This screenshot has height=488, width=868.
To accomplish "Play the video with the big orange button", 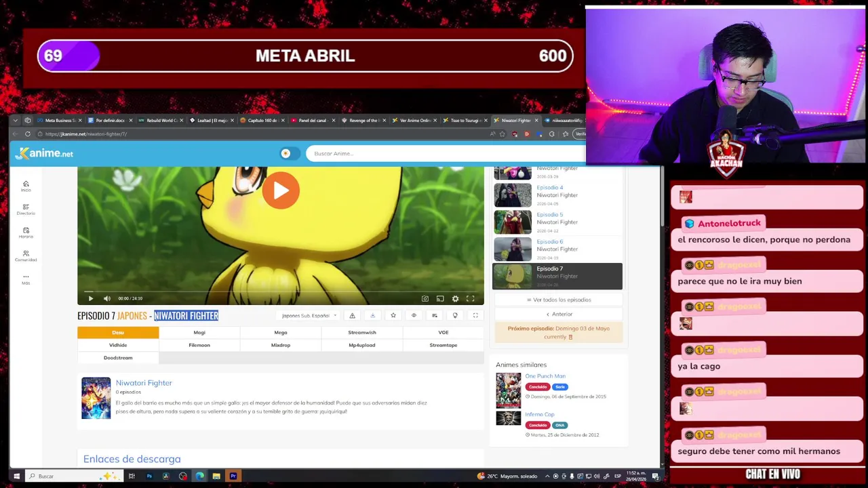I will point(281,190).
